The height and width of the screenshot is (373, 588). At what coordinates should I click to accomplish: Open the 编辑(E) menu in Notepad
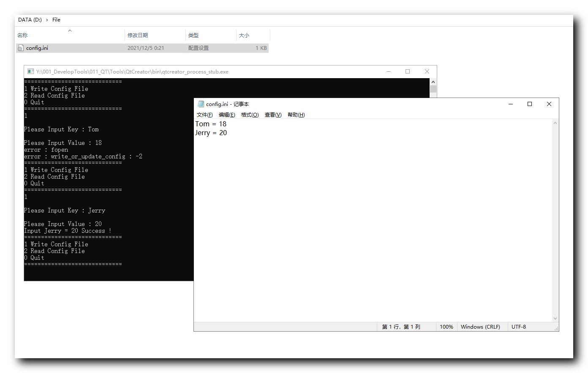227,115
